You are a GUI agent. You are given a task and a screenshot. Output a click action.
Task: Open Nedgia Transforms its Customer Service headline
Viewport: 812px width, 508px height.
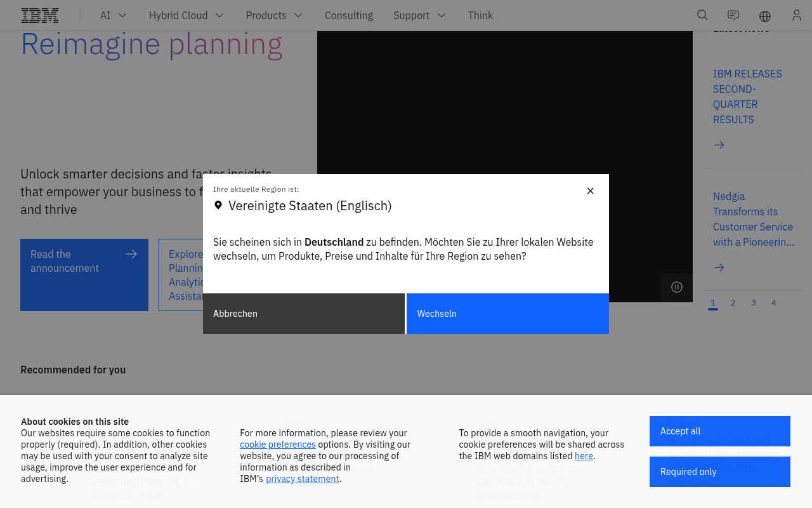(754, 219)
